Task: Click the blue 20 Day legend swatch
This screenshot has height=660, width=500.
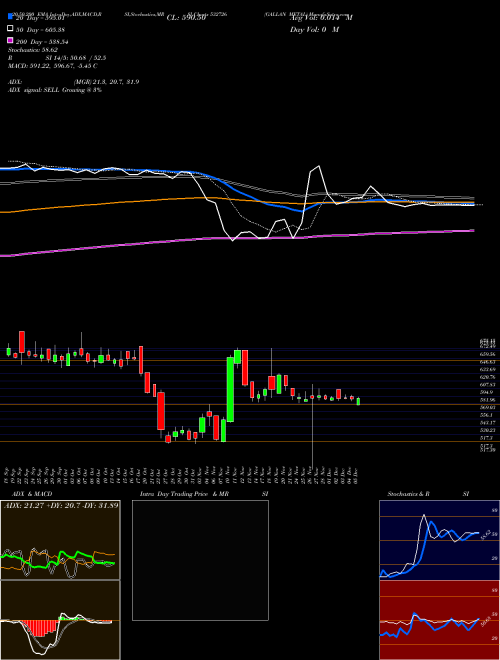Action: [x=10, y=16]
